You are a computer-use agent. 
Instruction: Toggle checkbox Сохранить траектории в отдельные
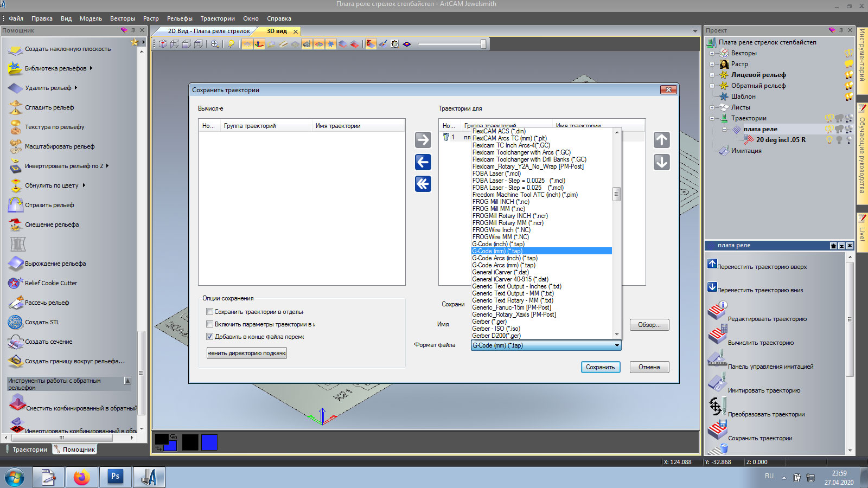tap(209, 312)
